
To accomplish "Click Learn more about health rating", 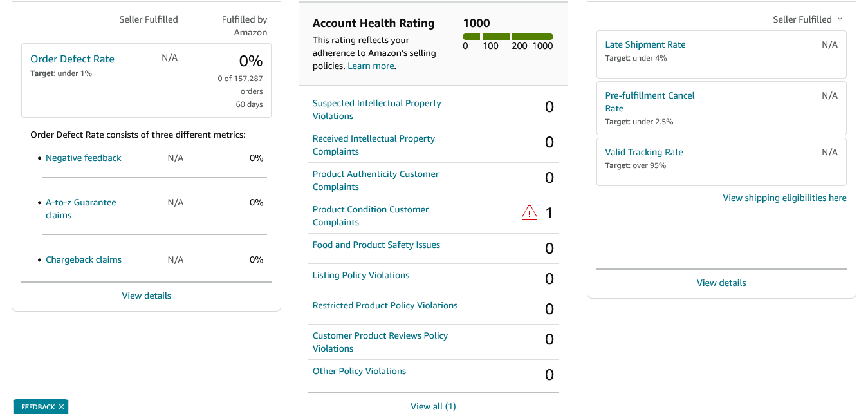I will click(371, 66).
